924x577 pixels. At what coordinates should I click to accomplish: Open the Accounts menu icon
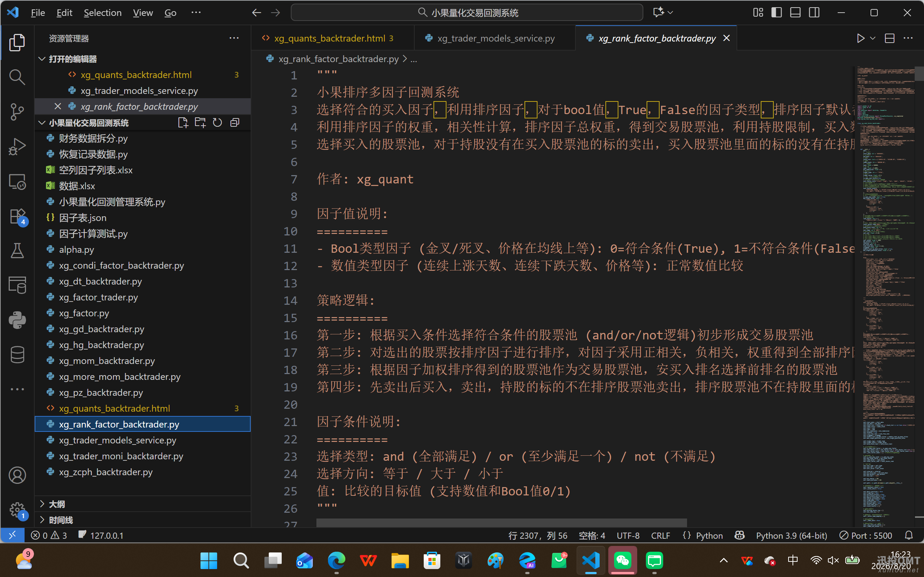(17, 475)
